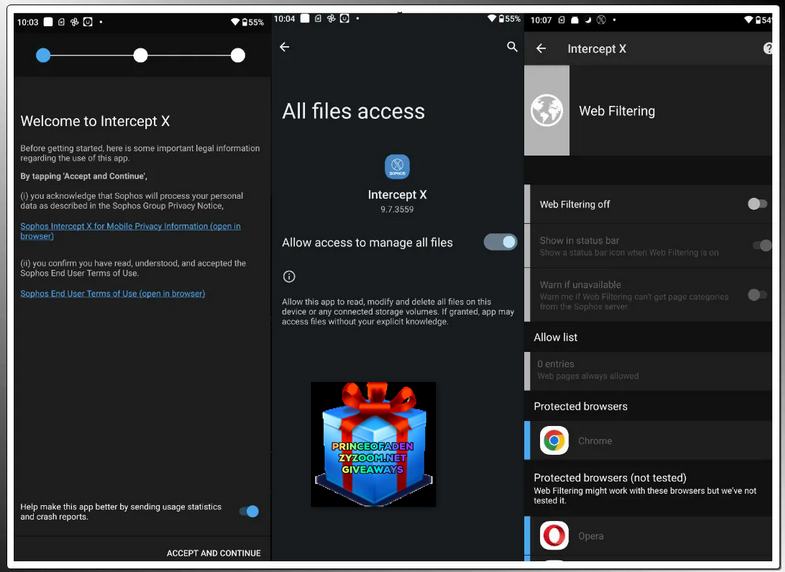
Task: Tap the Intercept X Sophos app icon
Action: pyautogui.click(x=397, y=167)
